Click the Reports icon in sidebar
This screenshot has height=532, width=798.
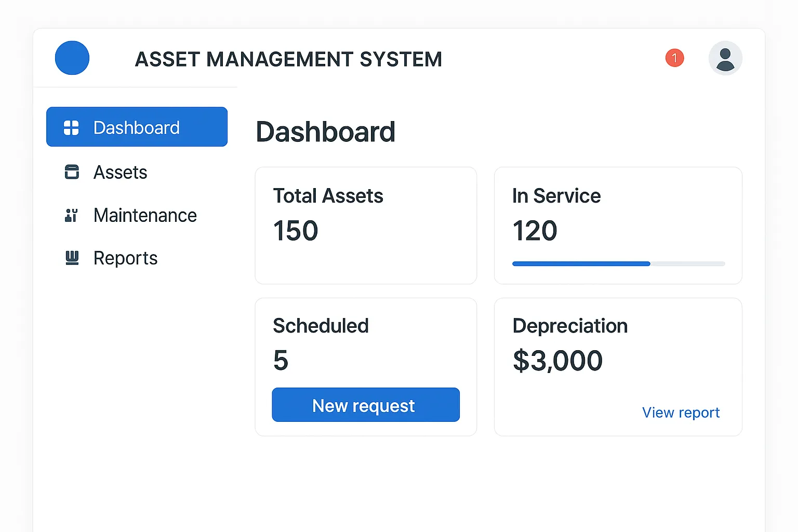click(x=72, y=258)
